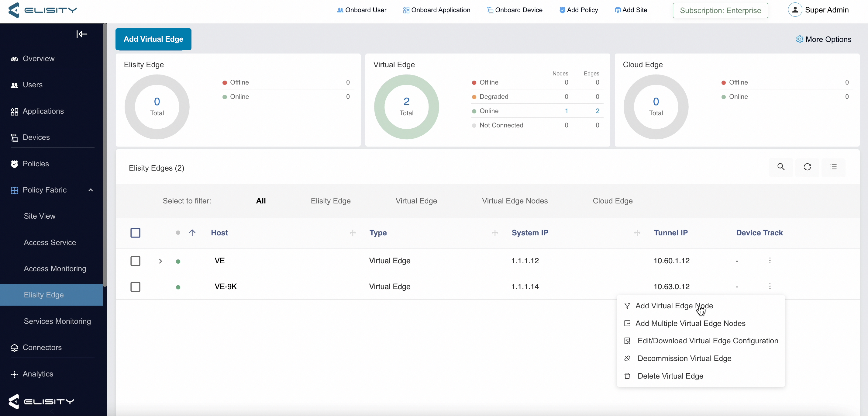Screen dimensions: 868x416
Task: Choose Decommission Virtual Edge
Action: pyautogui.click(x=701, y=358)
